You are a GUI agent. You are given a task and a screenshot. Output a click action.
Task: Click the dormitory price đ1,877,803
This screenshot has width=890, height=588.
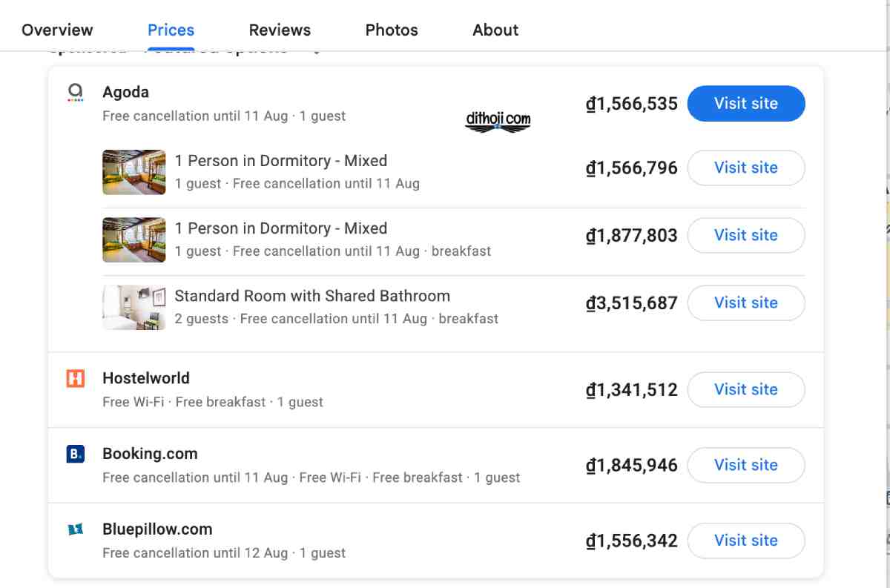point(632,235)
